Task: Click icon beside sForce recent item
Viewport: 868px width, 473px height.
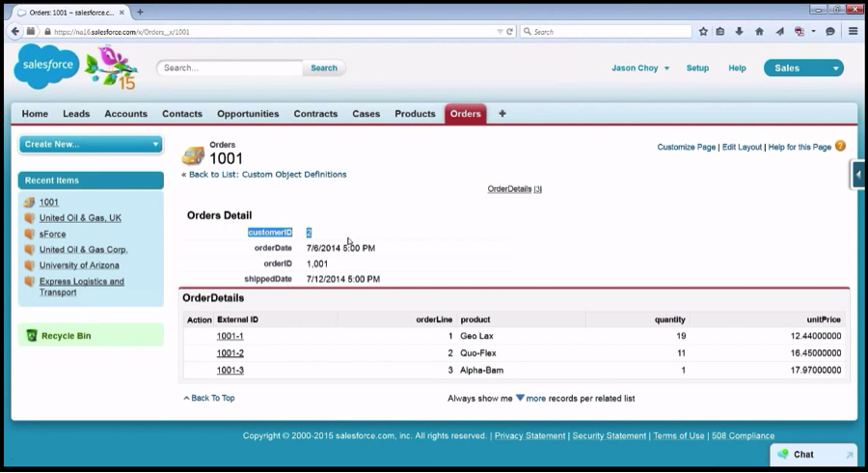Action: tap(29, 234)
